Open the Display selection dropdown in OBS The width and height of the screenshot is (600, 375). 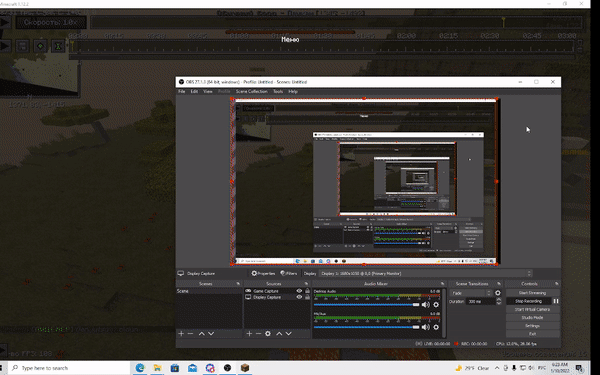pyautogui.click(x=426, y=274)
